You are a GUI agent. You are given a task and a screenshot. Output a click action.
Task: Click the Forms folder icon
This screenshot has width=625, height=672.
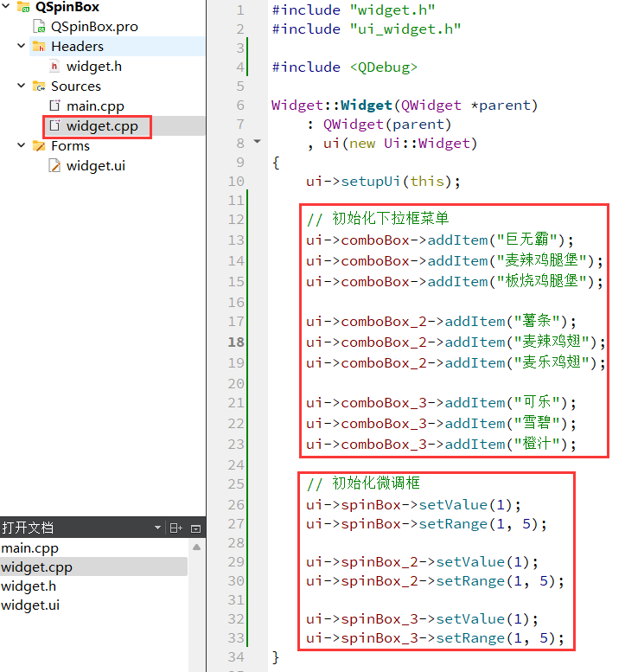[x=39, y=145]
